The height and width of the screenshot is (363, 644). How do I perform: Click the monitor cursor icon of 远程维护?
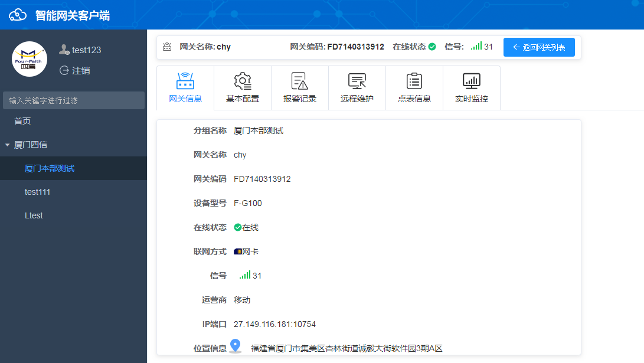click(357, 81)
